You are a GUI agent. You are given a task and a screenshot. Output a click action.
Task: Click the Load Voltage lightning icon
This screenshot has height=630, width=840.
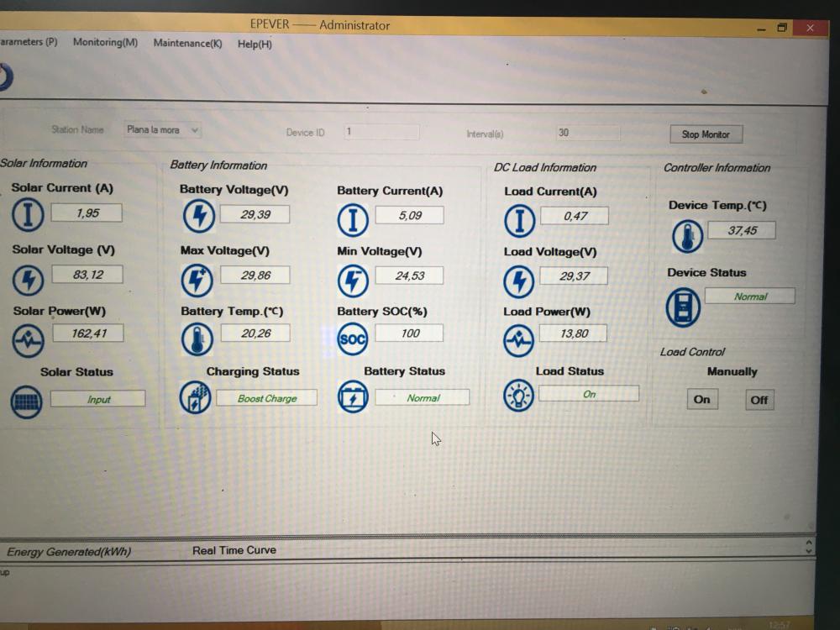pos(518,281)
